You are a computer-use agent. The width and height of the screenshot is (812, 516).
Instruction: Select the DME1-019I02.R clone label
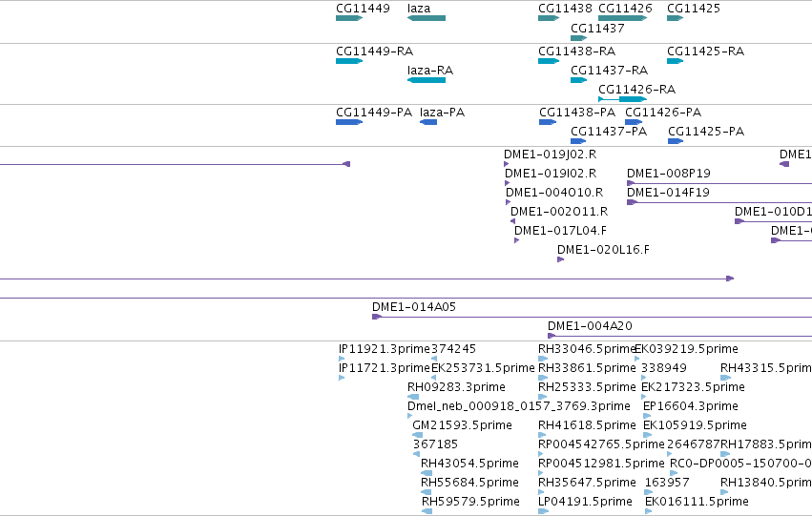click(x=551, y=174)
